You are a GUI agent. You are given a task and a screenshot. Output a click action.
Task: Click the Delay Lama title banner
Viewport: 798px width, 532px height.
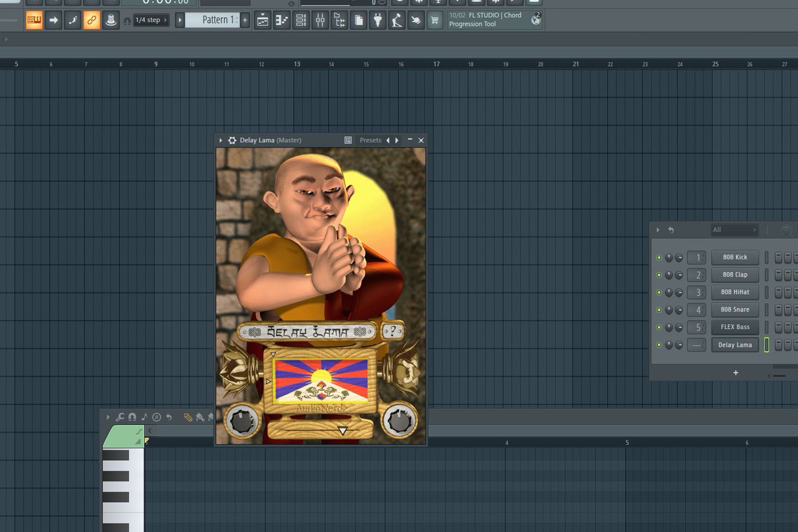(307, 331)
